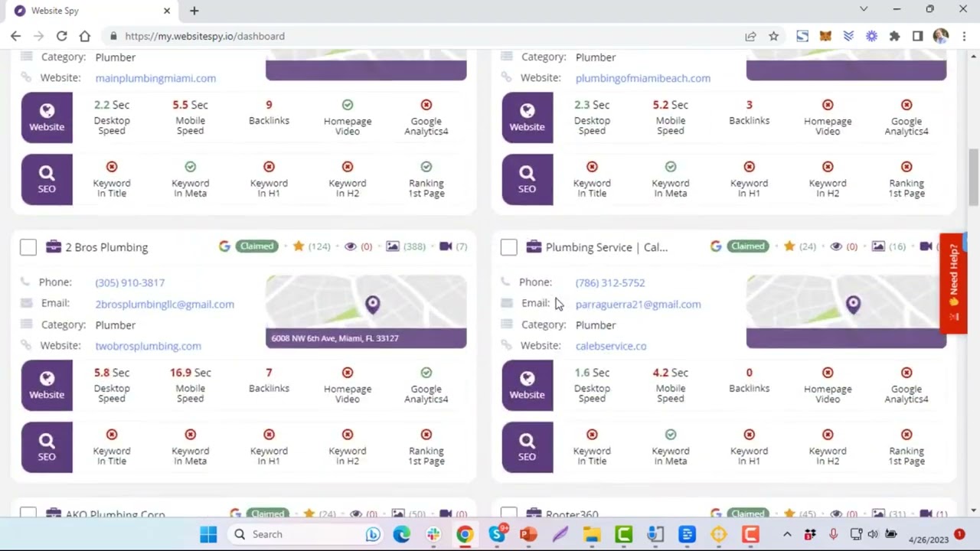Open the calebservice.co website link
The width and height of the screenshot is (980, 551).
(x=611, y=346)
